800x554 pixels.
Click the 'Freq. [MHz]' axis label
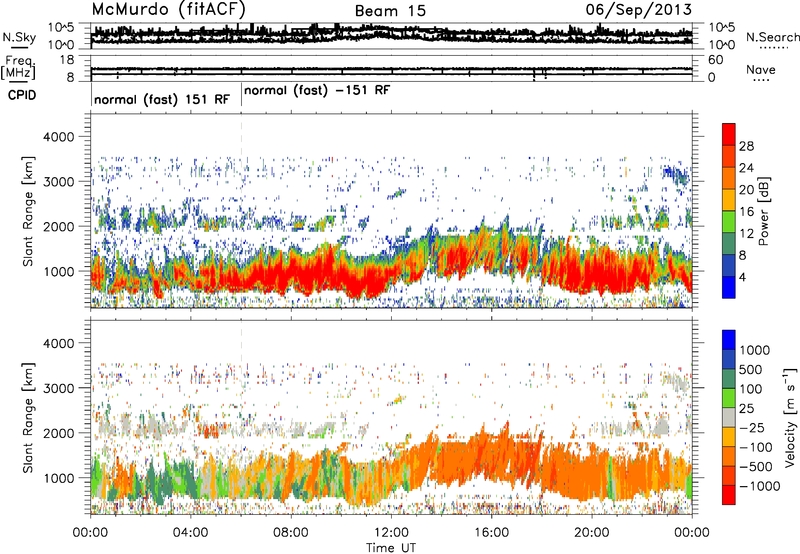[x=18, y=67]
